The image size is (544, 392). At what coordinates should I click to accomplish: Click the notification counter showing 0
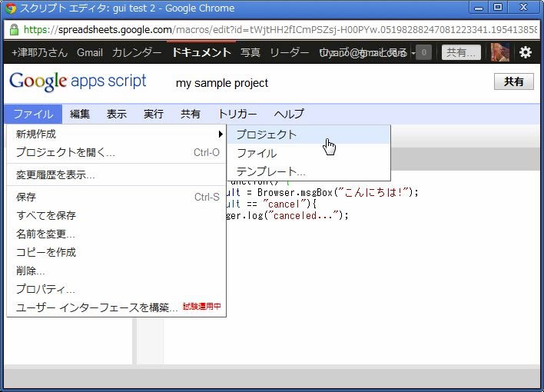click(424, 52)
